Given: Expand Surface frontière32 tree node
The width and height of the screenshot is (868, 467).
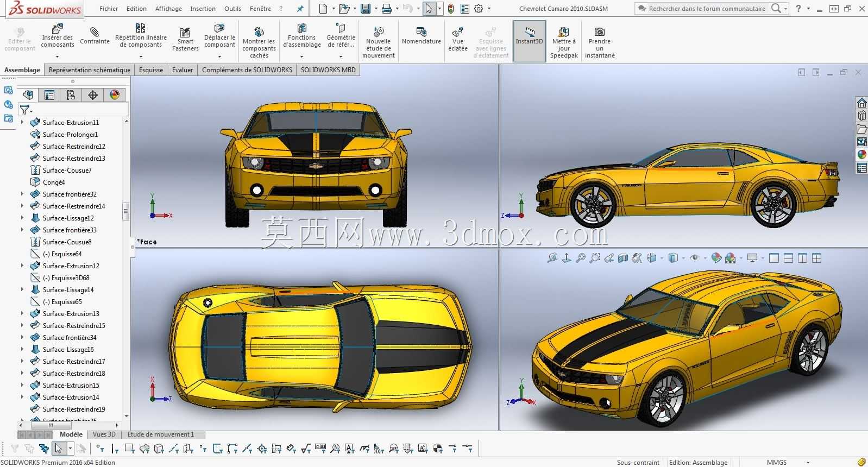Looking at the screenshot, I should point(22,194).
